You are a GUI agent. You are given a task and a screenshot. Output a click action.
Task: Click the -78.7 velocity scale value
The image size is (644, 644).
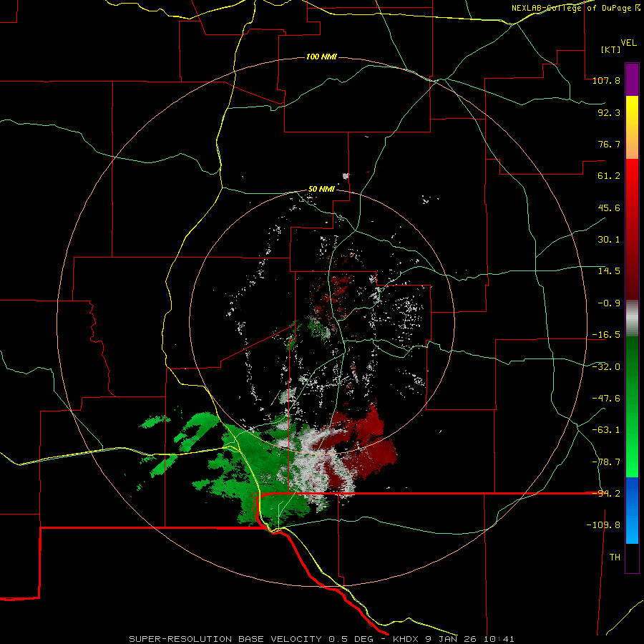606,462
